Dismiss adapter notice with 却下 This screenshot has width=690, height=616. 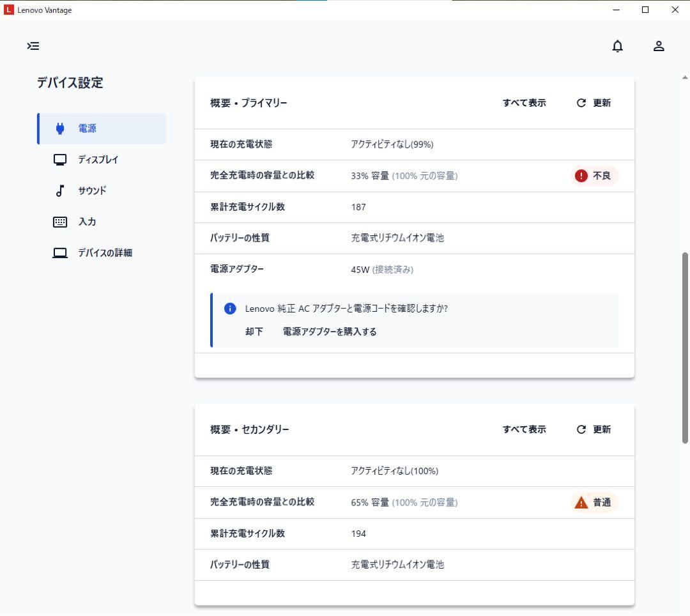(x=254, y=332)
